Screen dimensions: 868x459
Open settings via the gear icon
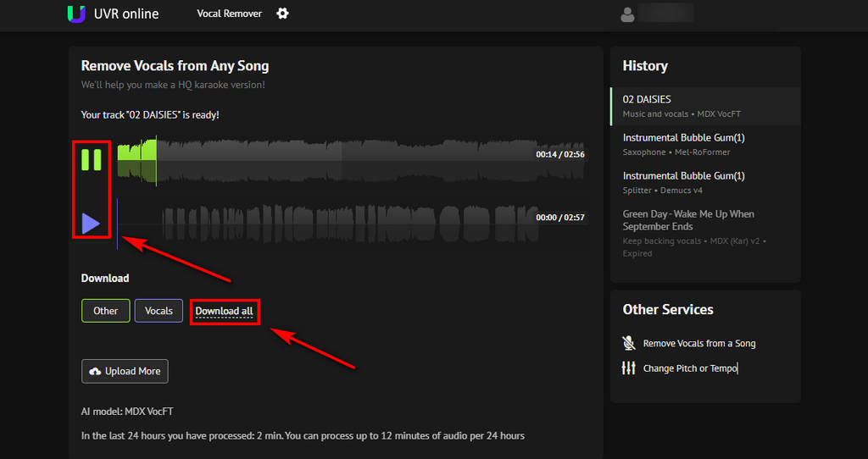tap(282, 14)
